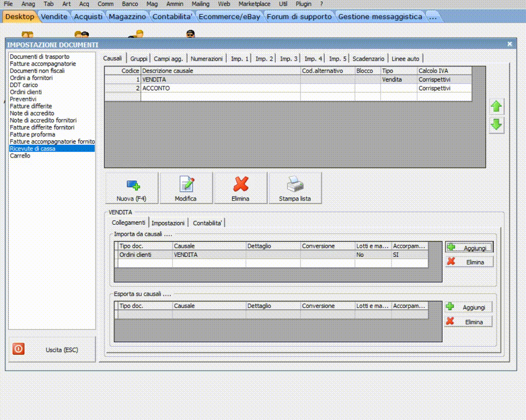This screenshot has width=526, height=420.
Task: Click Aggiungi in Importa da causali
Action: pos(469,247)
